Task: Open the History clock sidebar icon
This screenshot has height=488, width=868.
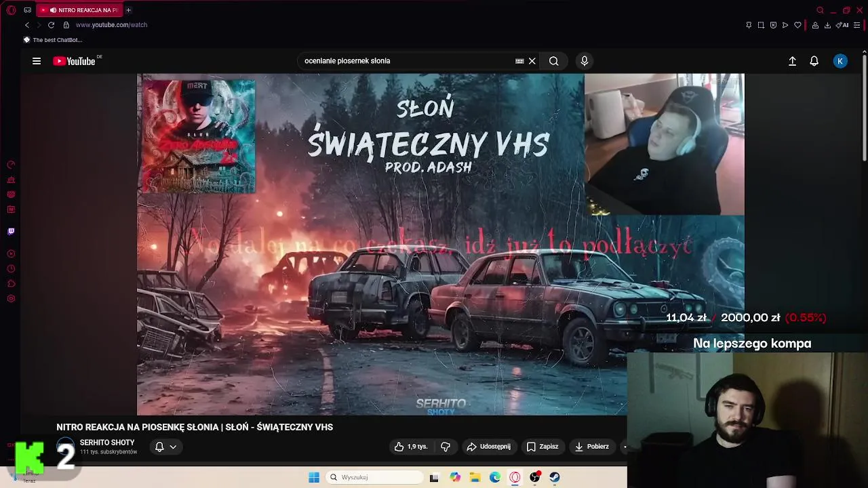Action: [x=11, y=268]
